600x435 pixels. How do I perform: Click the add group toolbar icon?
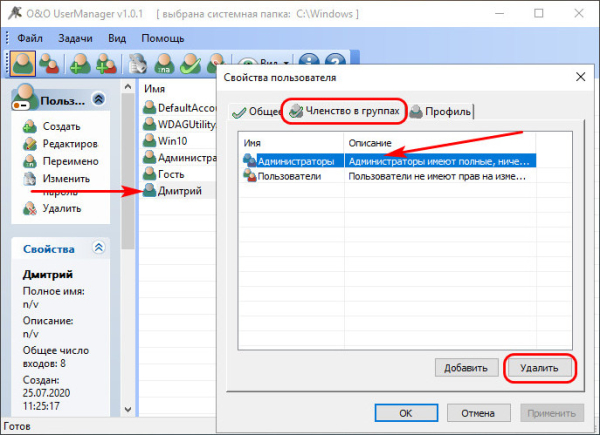point(106,62)
